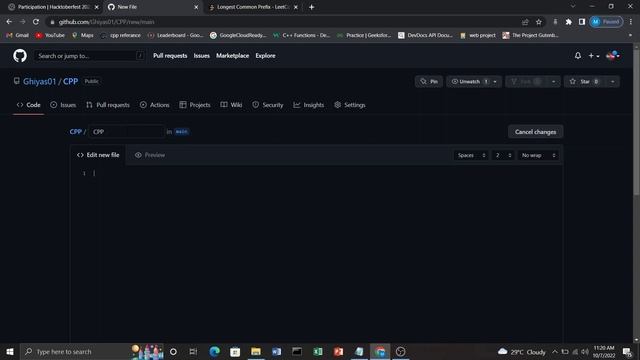Open Task View on taskbar
The height and width of the screenshot is (360, 640).
(193, 351)
